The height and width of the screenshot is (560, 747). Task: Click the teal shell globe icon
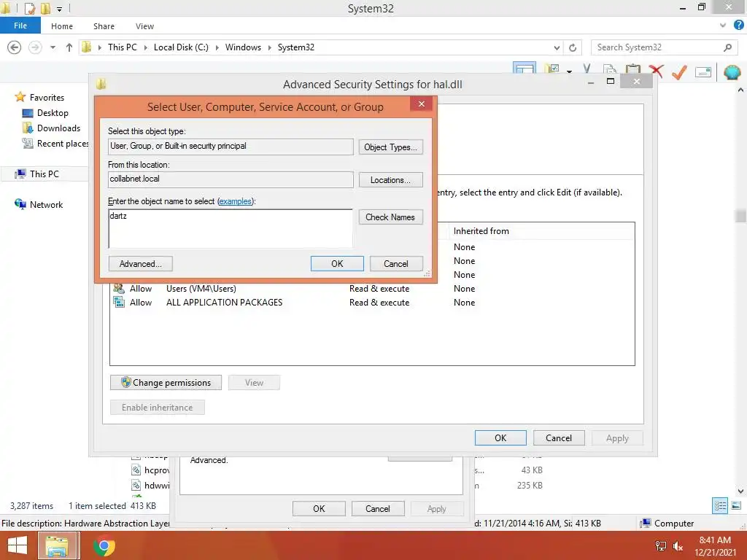(x=732, y=72)
